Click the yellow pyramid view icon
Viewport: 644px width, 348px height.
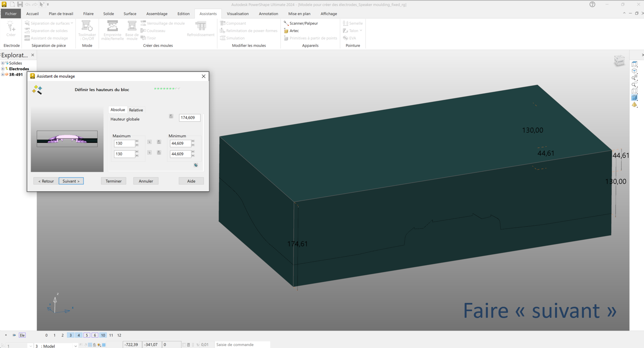click(634, 105)
